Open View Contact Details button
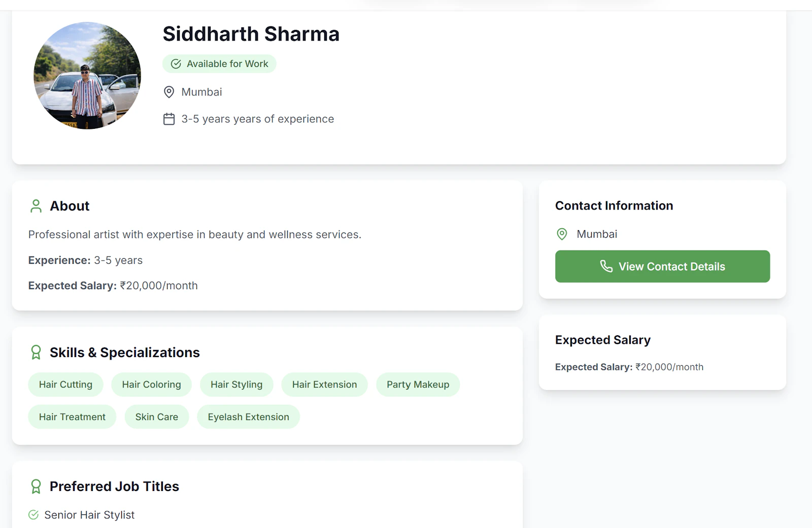The width and height of the screenshot is (812, 528). pyautogui.click(x=662, y=266)
